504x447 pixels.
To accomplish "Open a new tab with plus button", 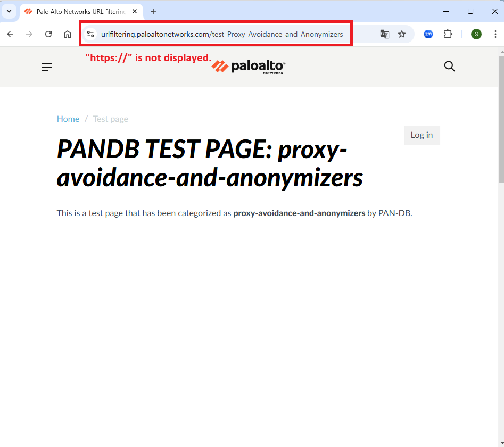I will (x=154, y=11).
